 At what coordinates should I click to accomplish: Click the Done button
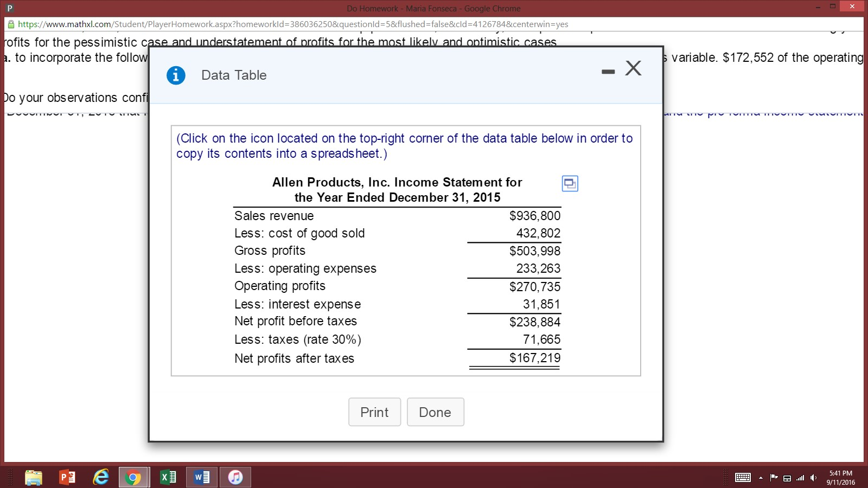(x=435, y=412)
